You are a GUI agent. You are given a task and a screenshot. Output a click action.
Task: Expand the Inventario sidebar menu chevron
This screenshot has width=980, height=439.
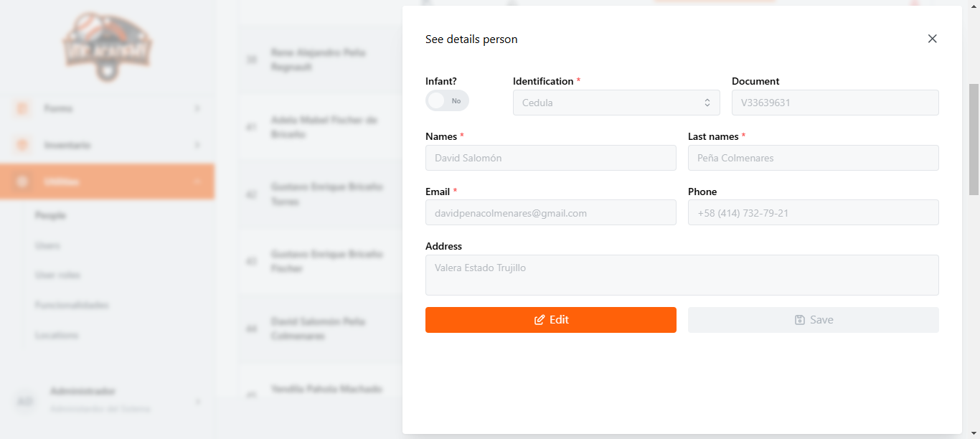pos(197,145)
